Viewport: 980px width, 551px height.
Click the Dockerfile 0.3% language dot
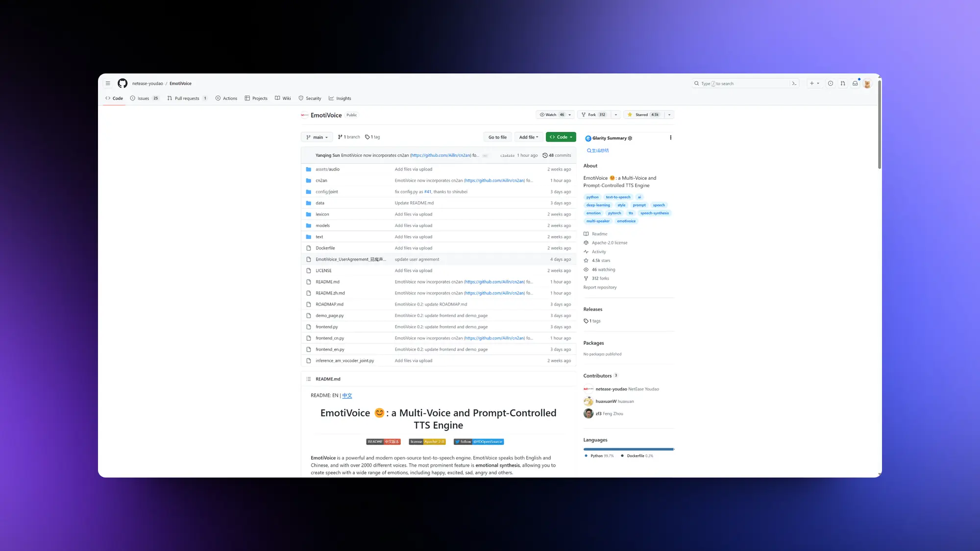[622, 456]
